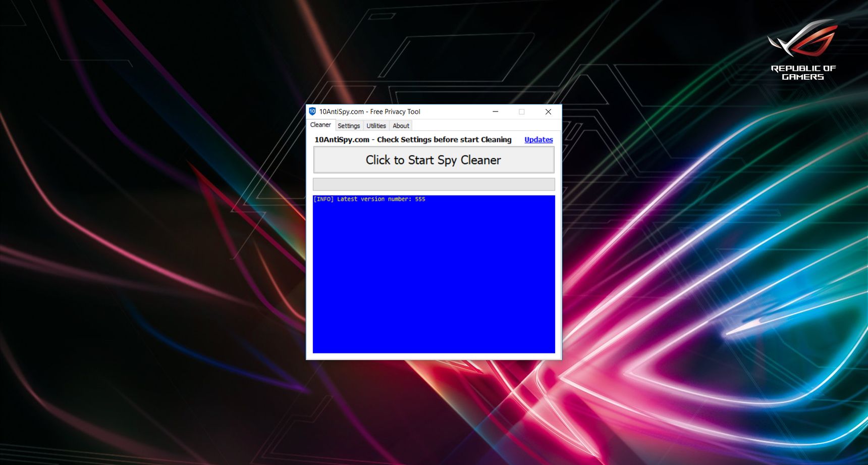Image resolution: width=868 pixels, height=465 pixels.
Task: Click the '10AntiSpy.com - Free Privacy Tool' title
Action: (369, 112)
